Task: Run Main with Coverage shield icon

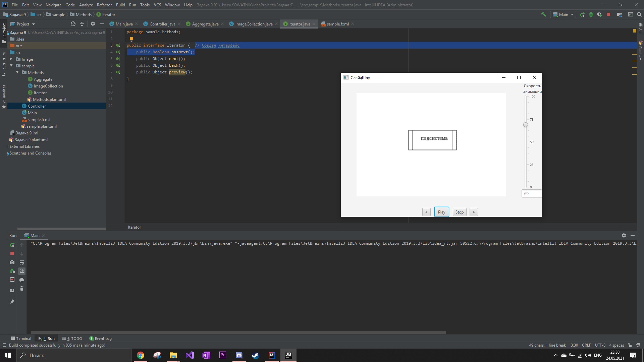Action: pos(600,15)
